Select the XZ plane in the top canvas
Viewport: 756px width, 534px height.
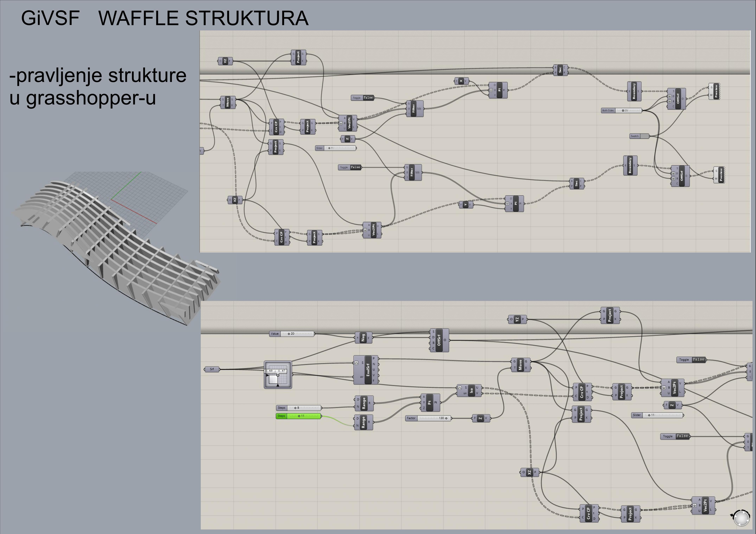click(x=235, y=200)
